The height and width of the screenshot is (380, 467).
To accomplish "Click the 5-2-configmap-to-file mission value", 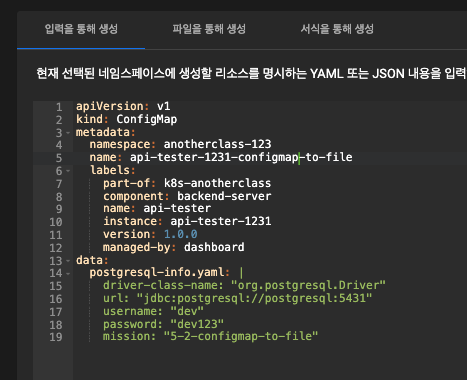I will [241, 336].
